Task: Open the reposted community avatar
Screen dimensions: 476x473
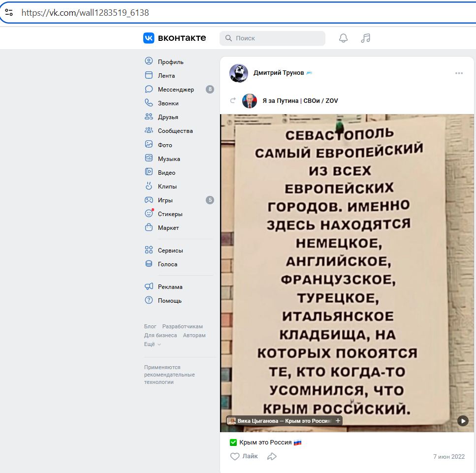Action: [x=250, y=101]
